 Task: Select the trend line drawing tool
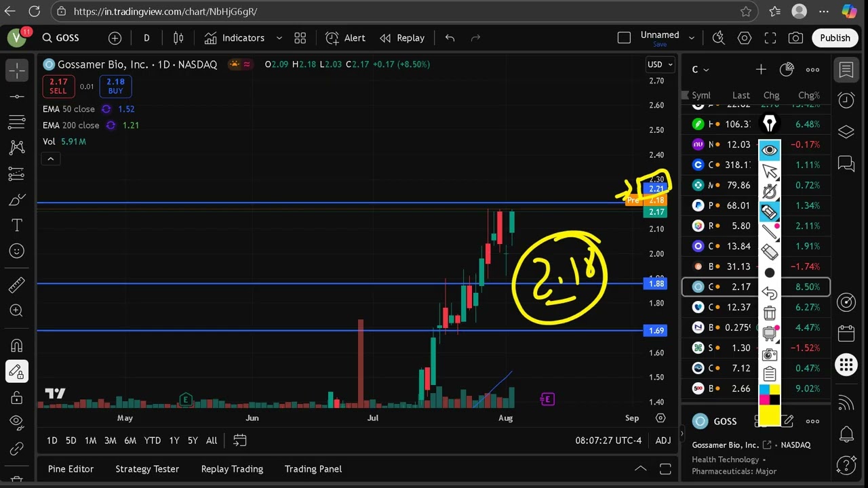point(17,96)
